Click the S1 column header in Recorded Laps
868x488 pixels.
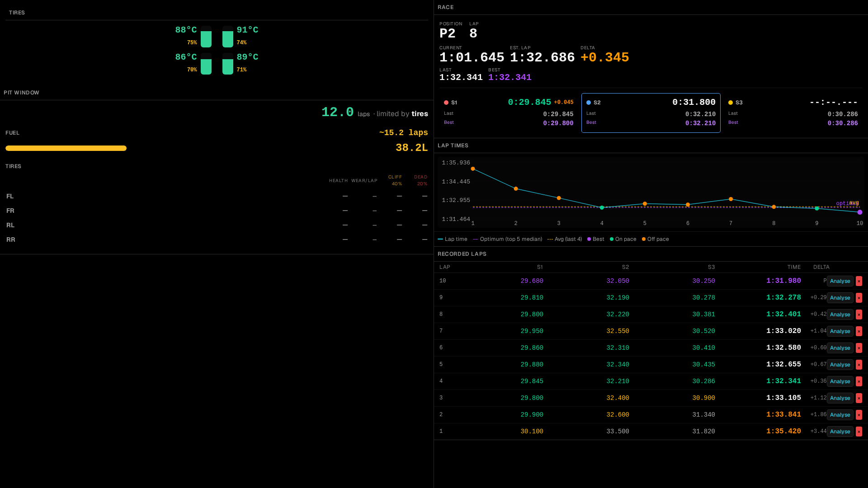tap(540, 267)
